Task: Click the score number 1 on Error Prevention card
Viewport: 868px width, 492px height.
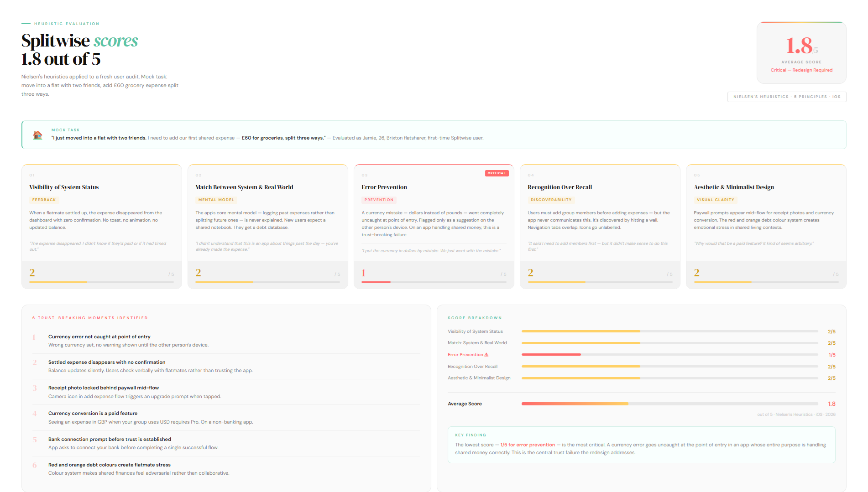Action: [364, 273]
